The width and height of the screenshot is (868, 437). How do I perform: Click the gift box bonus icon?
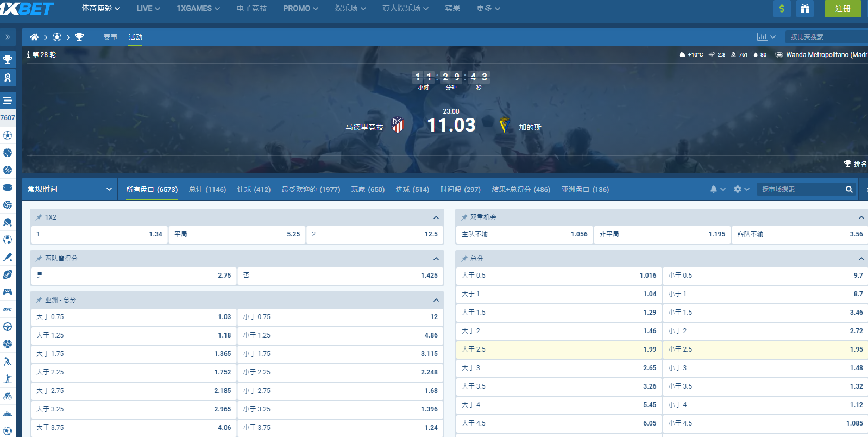[804, 9]
